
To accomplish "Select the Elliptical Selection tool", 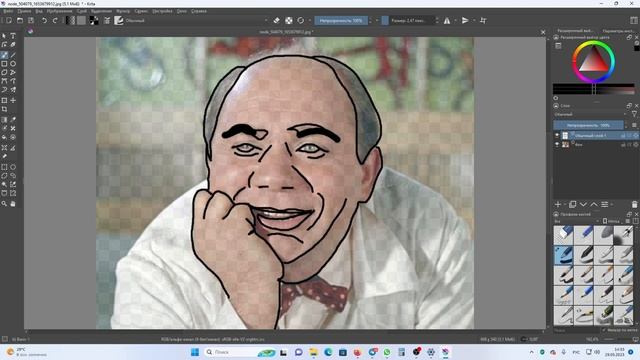I will tap(13, 167).
